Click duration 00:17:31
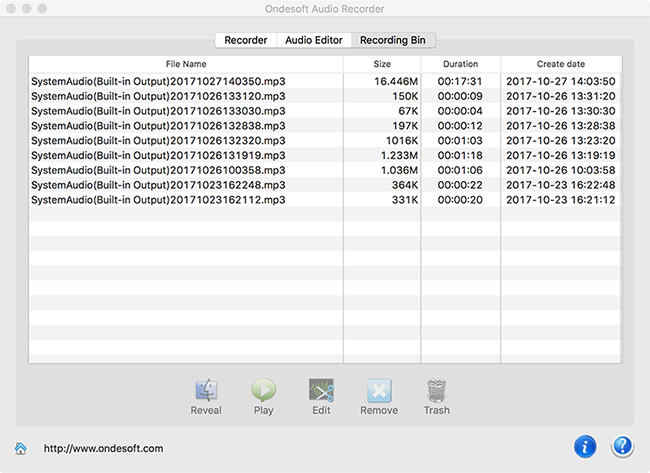The width and height of the screenshot is (650, 473). (x=460, y=81)
